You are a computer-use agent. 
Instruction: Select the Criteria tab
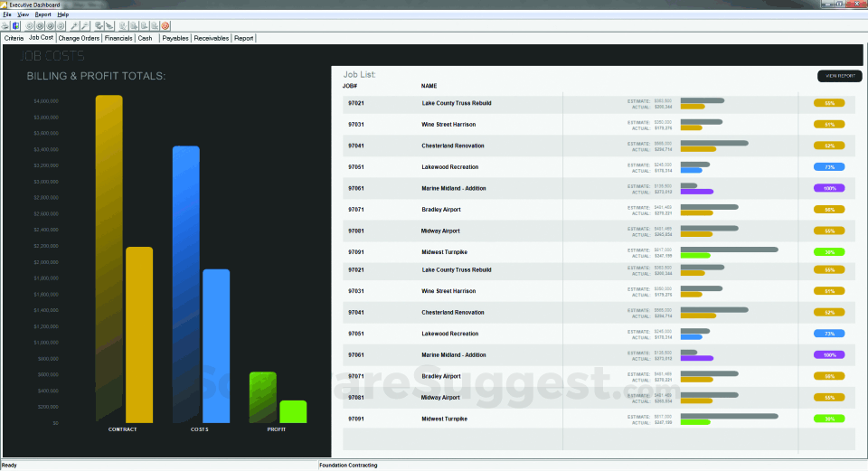(x=14, y=38)
